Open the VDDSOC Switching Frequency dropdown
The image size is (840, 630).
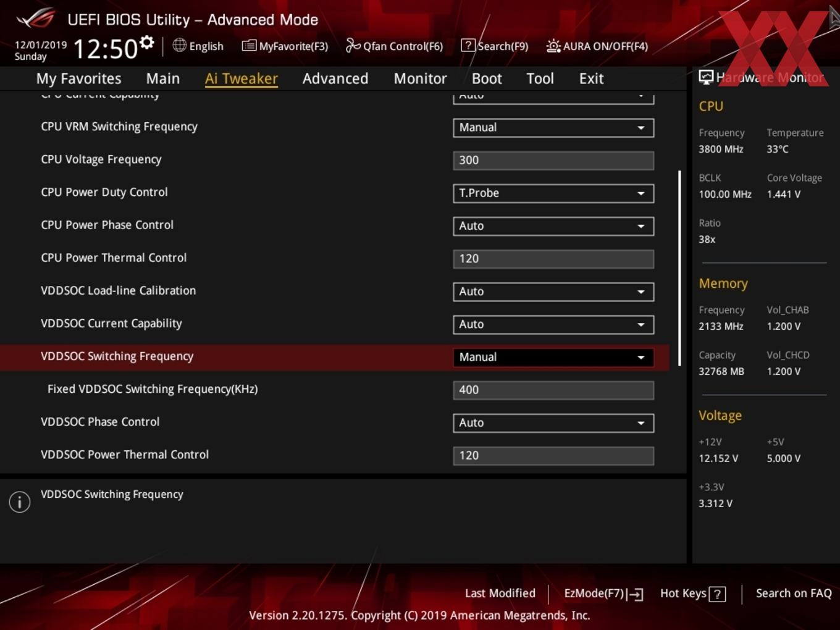tap(553, 356)
